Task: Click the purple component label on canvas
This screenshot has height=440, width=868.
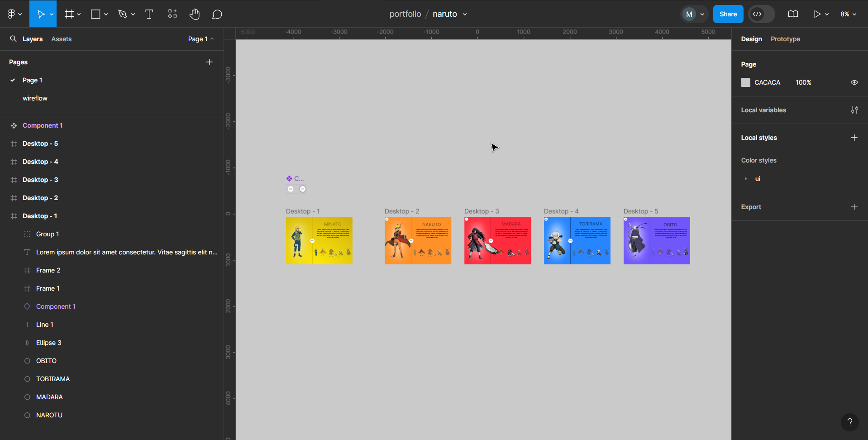Action: point(295,178)
